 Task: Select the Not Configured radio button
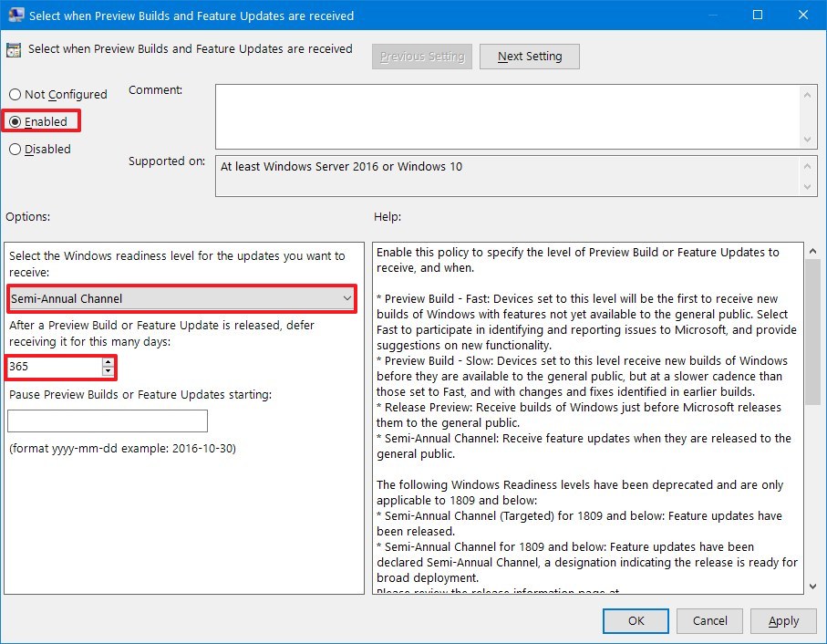point(16,94)
